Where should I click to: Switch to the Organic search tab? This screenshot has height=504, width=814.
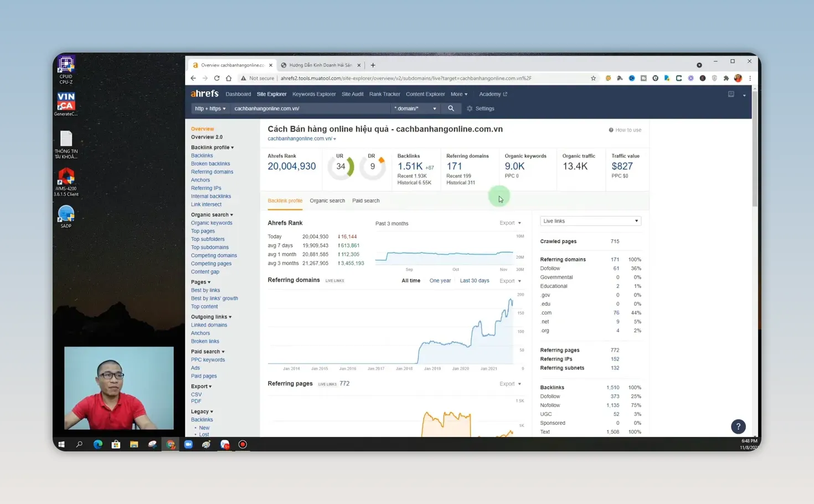[327, 201]
